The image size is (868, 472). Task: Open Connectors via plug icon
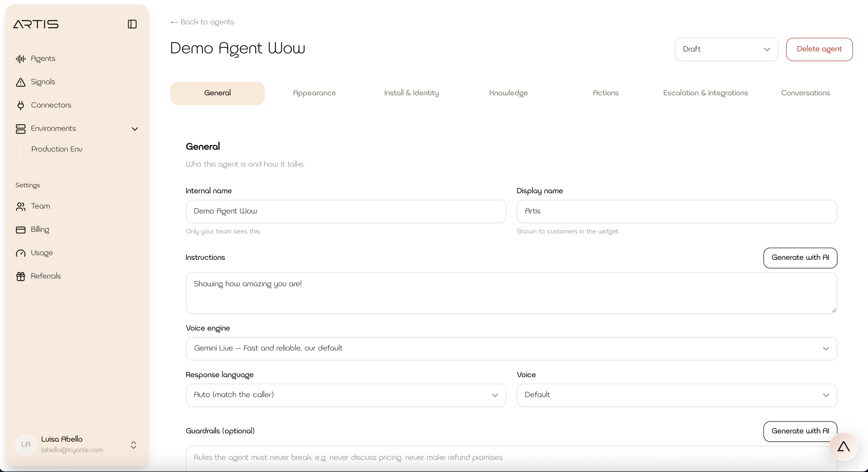point(20,105)
